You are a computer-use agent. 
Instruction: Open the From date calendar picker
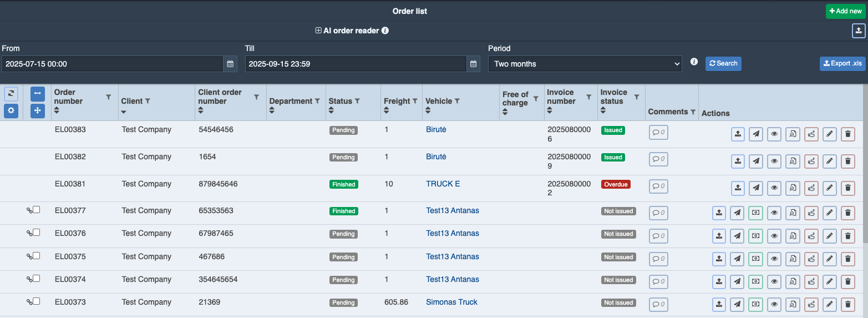pyautogui.click(x=230, y=64)
